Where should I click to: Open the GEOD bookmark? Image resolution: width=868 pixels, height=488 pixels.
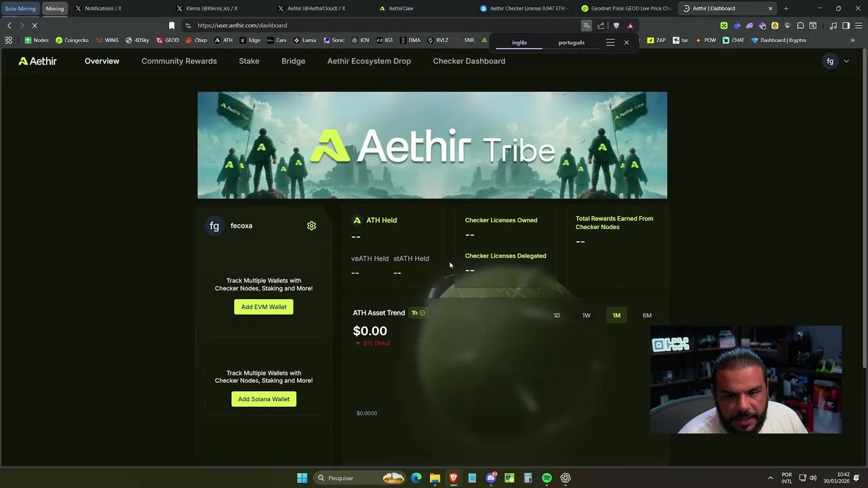tap(167, 40)
